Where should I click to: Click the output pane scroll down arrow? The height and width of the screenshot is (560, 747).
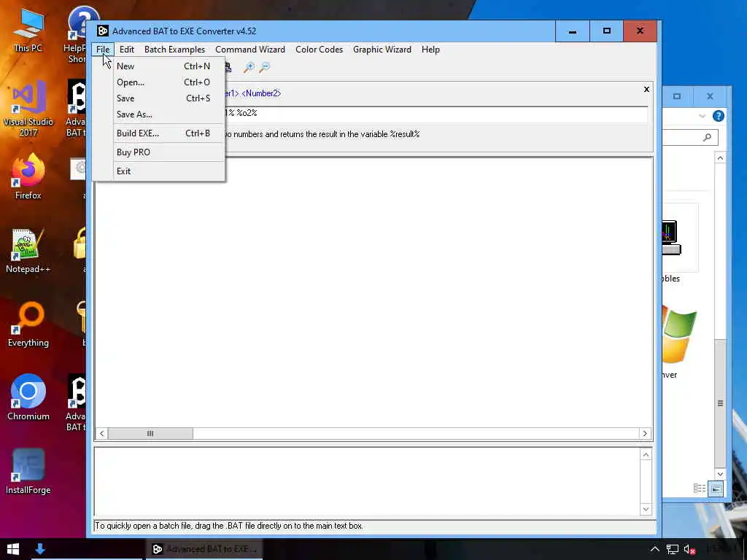point(646,509)
